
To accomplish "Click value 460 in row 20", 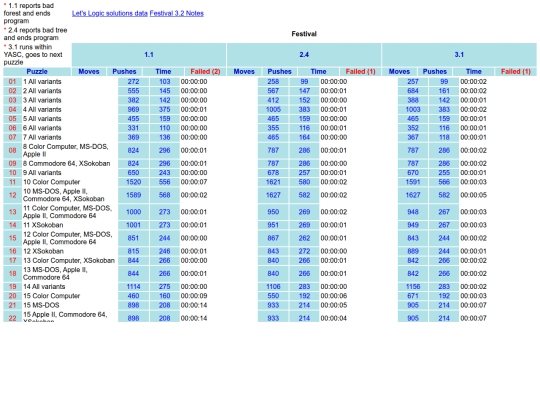I will point(133,296).
